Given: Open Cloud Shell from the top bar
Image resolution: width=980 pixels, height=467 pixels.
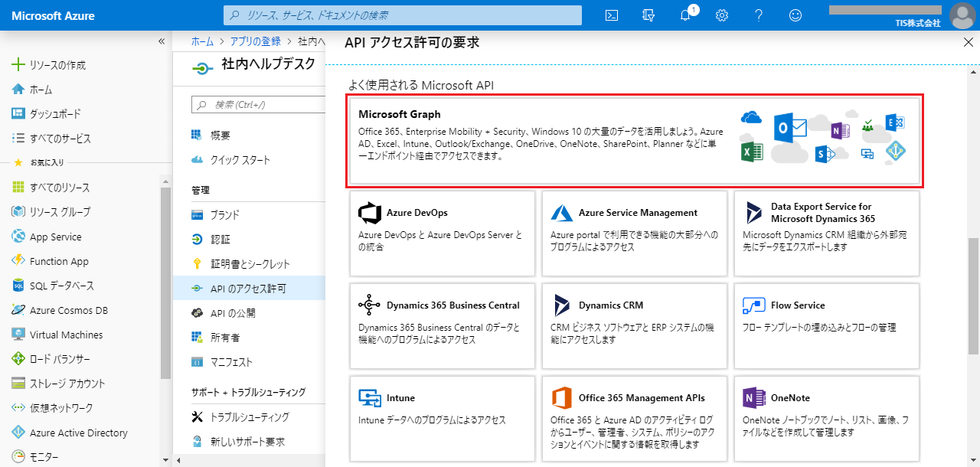Looking at the screenshot, I should pyautogui.click(x=612, y=15).
